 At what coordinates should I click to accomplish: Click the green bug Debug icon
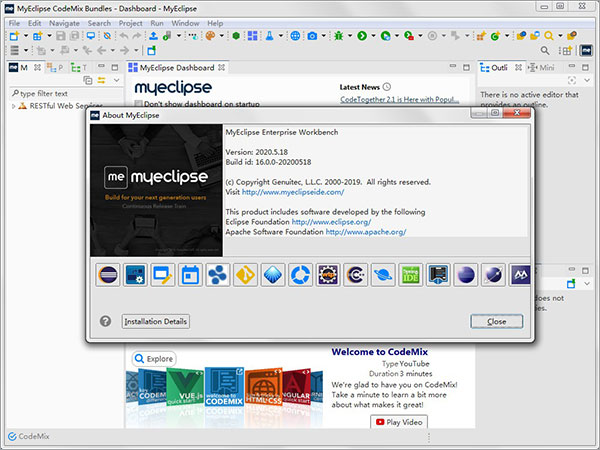pos(339,36)
